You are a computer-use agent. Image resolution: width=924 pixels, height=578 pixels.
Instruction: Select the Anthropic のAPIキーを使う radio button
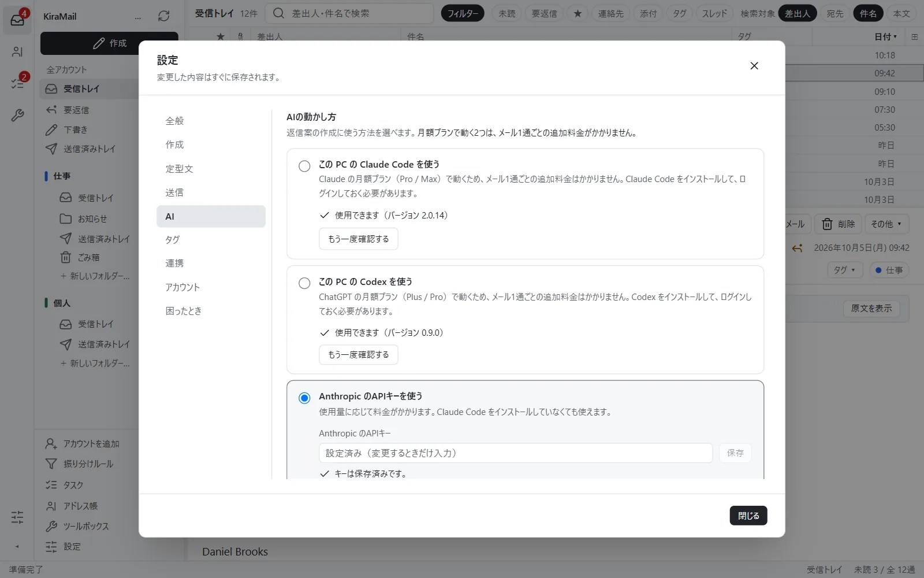304,398
